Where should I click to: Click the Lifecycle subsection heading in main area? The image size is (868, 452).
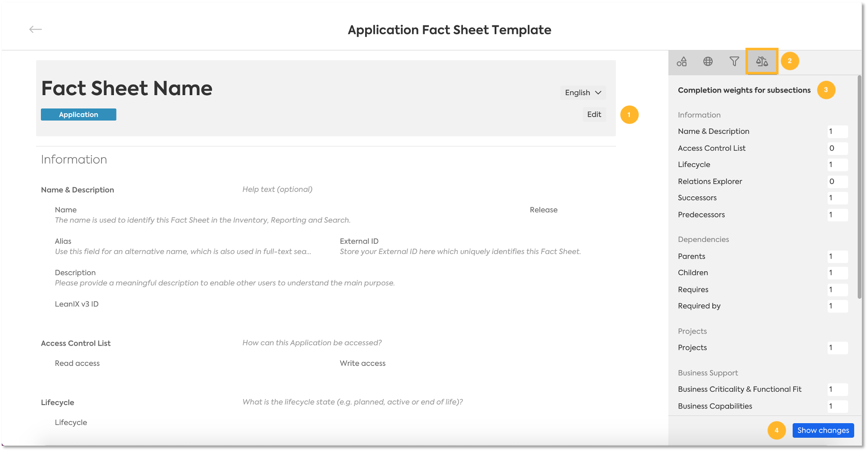pyautogui.click(x=58, y=402)
